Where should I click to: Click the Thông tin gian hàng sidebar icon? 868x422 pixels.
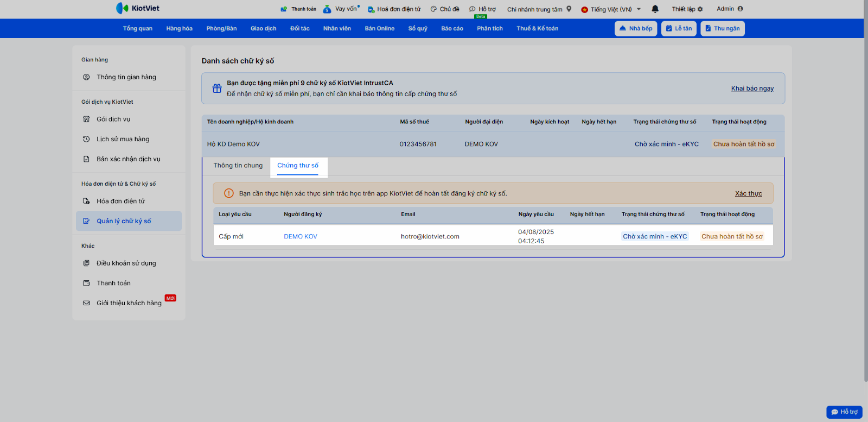click(x=86, y=77)
